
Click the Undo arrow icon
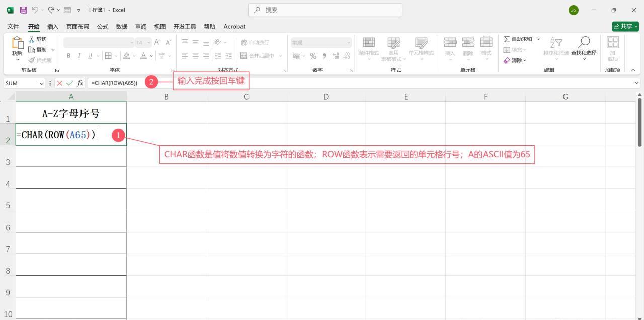tap(36, 10)
